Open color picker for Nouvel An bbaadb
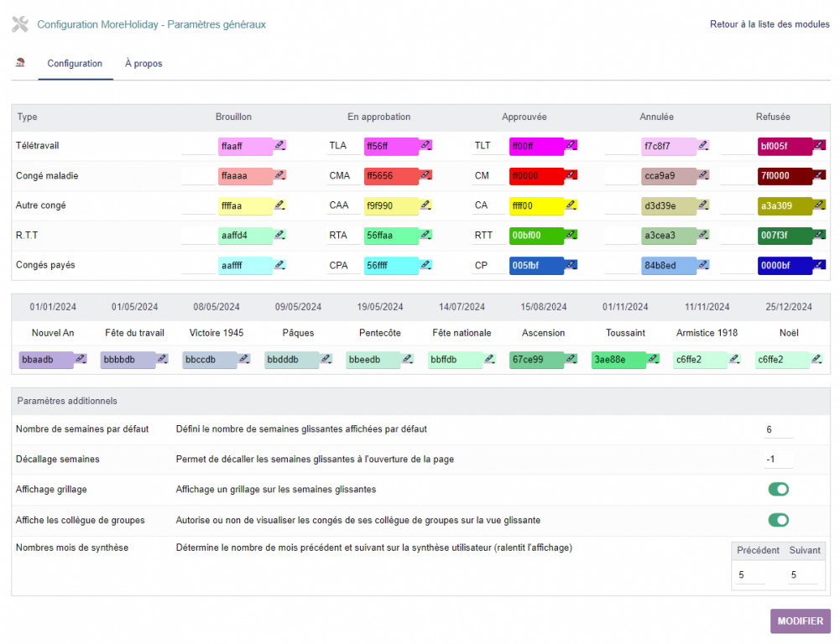This screenshot has width=840, height=644. tap(81, 359)
